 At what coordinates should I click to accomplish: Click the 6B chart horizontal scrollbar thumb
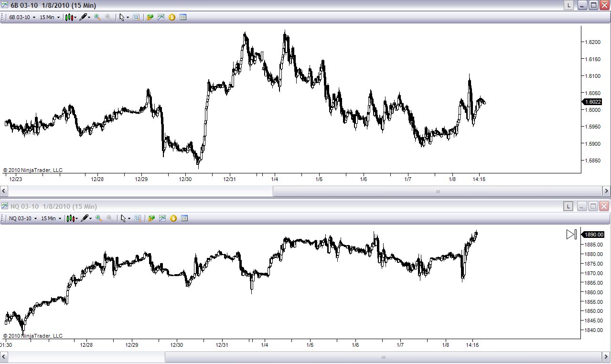(x=437, y=191)
